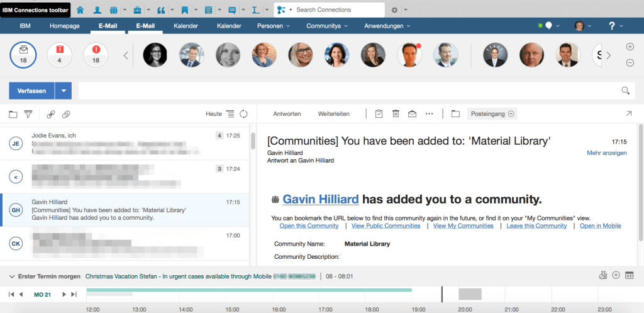Click home icon in IBM Connections toolbar
Viewport: 644px width, 313px height.
tap(80, 10)
